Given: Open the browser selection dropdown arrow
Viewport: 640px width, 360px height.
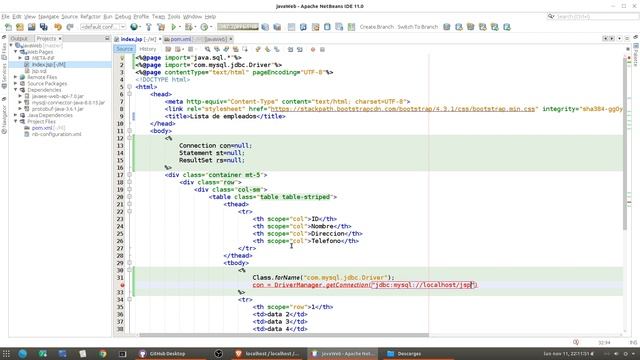Looking at the screenshot, I should pyautogui.click(x=140, y=27).
